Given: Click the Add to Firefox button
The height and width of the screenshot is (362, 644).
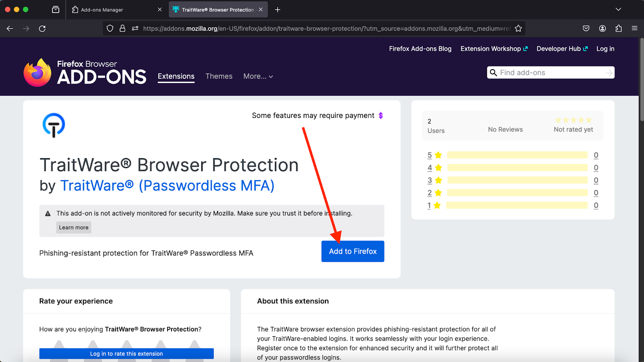Looking at the screenshot, I should click(353, 251).
